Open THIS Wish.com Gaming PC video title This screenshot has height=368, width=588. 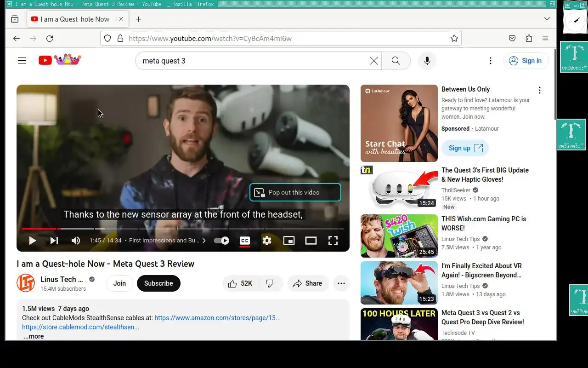pos(484,224)
